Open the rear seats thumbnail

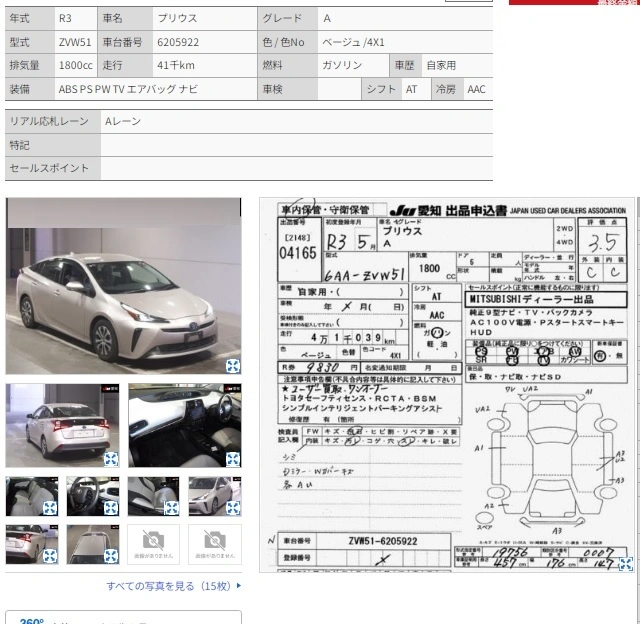coord(32,496)
